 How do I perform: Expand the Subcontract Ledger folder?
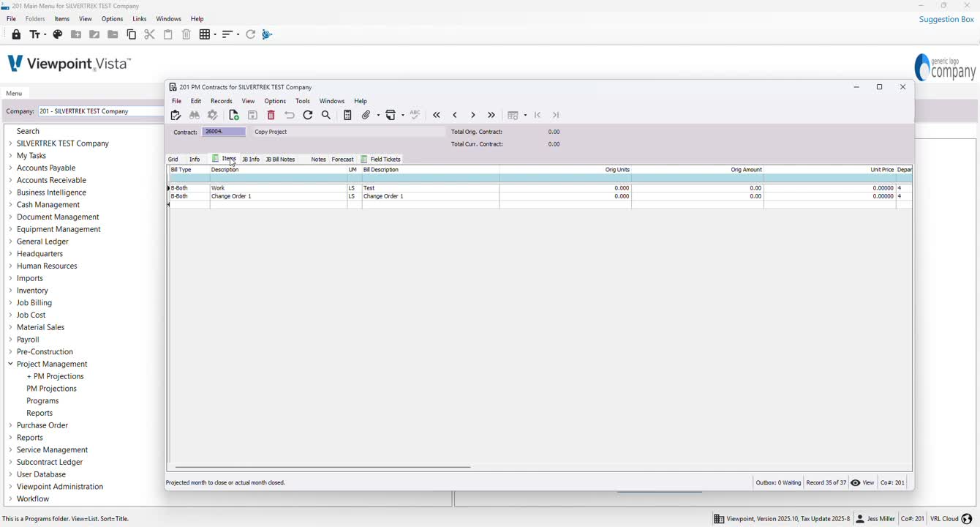click(x=10, y=463)
